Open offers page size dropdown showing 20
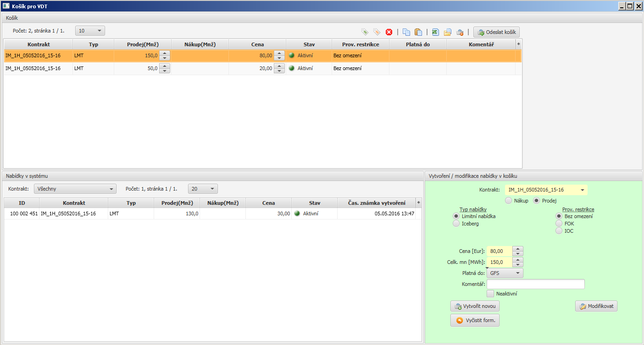 (203, 189)
